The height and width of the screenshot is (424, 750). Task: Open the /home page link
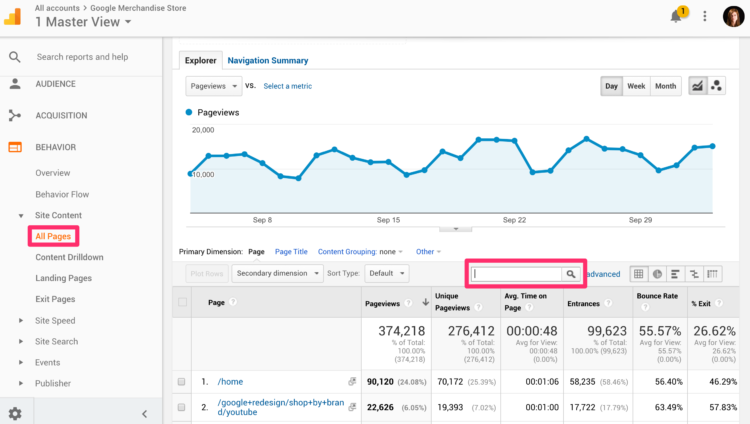pyautogui.click(x=230, y=381)
